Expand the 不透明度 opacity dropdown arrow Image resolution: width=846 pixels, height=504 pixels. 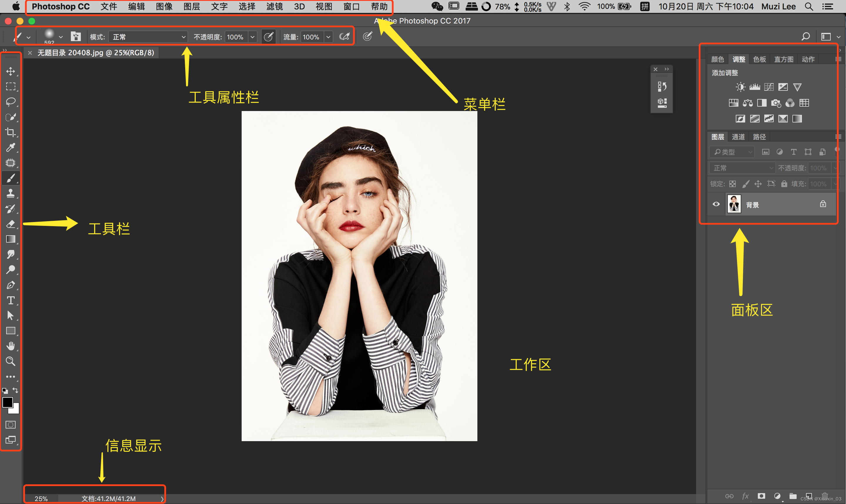253,37
